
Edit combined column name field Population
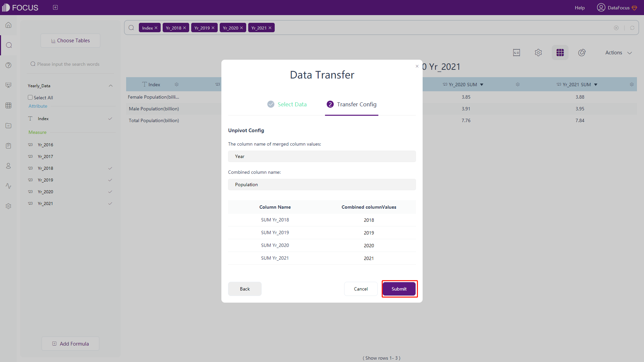(322, 185)
